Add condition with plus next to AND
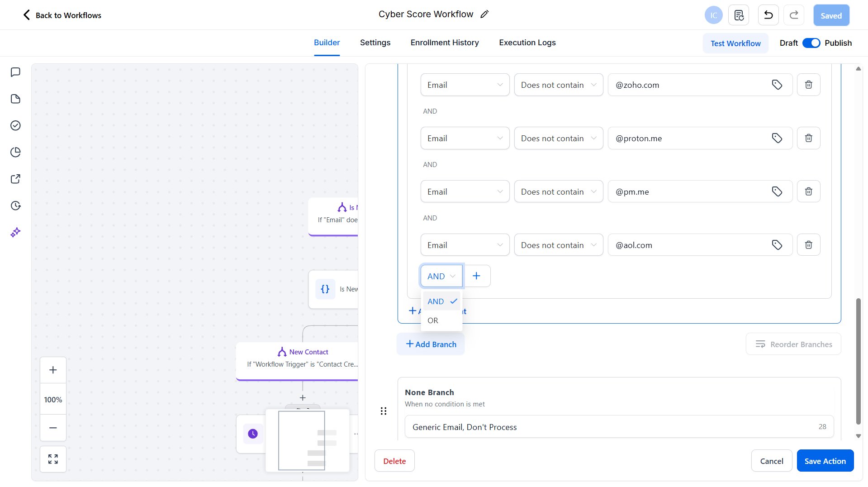The width and height of the screenshot is (868, 487). (476, 276)
